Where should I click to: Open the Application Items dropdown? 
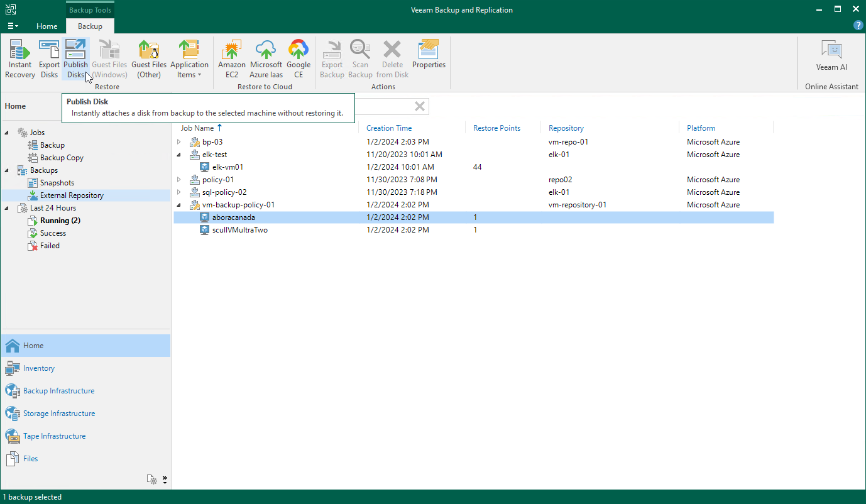tap(189, 59)
